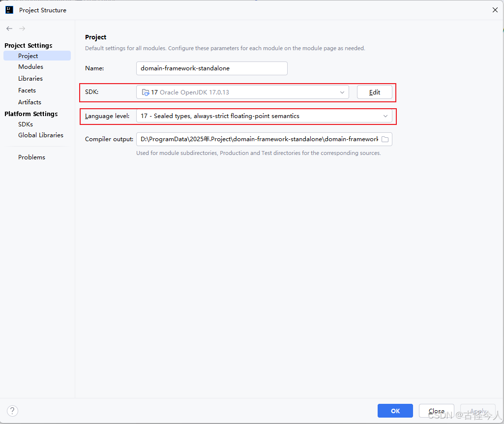The width and height of the screenshot is (504, 424).
Task: Click the Edit button next to SDK
Action: point(374,92)
